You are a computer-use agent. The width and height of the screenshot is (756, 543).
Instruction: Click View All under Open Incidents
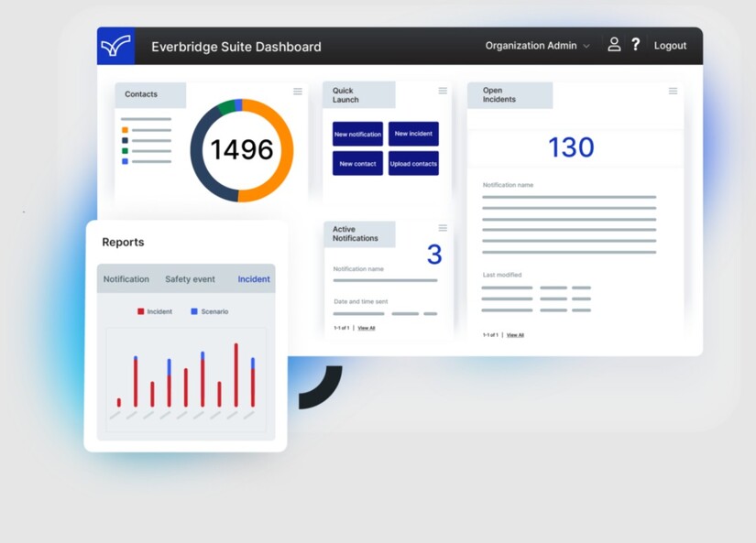[x=515, y=335]
